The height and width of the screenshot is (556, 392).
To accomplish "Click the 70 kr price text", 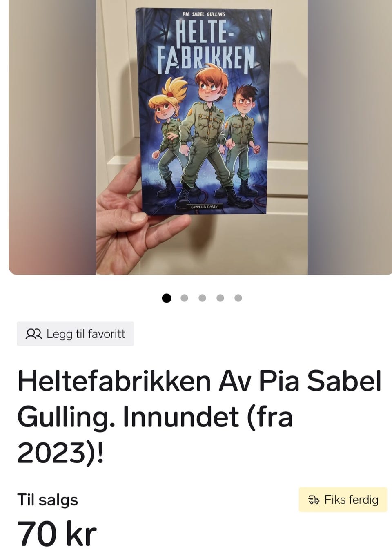I will click(57, 534).
